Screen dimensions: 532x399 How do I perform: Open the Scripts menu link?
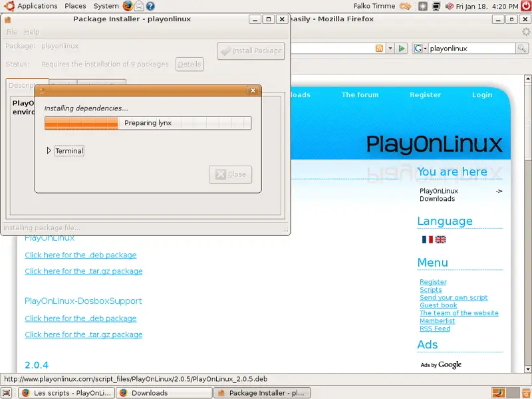coord(430,290)
